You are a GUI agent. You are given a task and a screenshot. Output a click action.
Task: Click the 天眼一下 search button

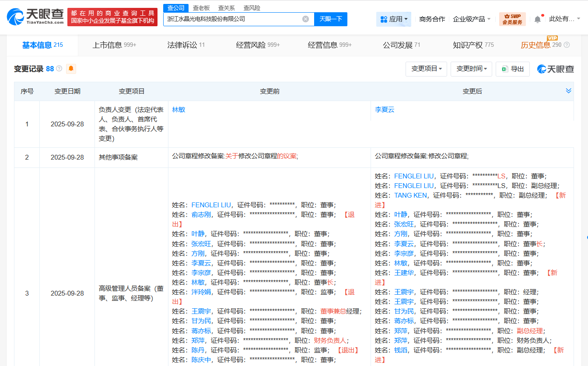click(330, 19)
